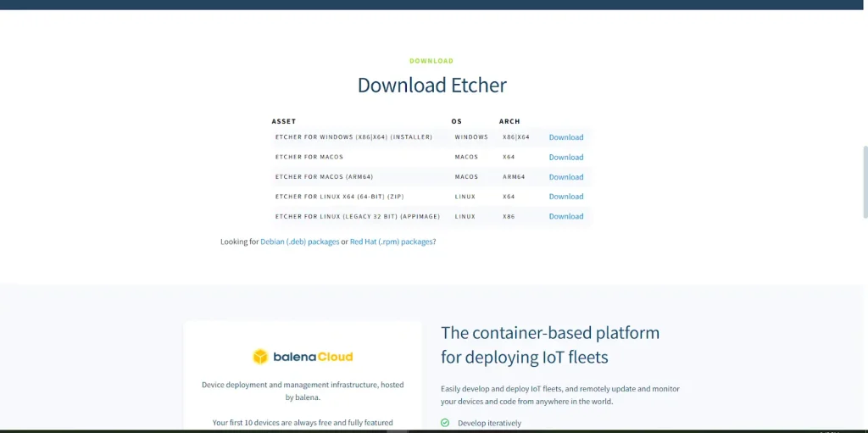Select the 'Download Etcher' heading
This screenshot has height=433, width=868.
[431, 86]
